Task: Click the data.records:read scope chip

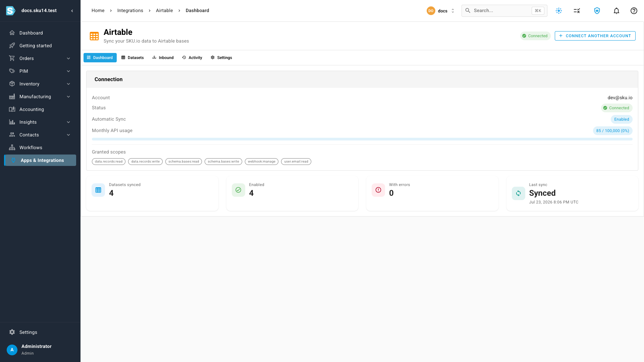Action: [x=109, y=162]
